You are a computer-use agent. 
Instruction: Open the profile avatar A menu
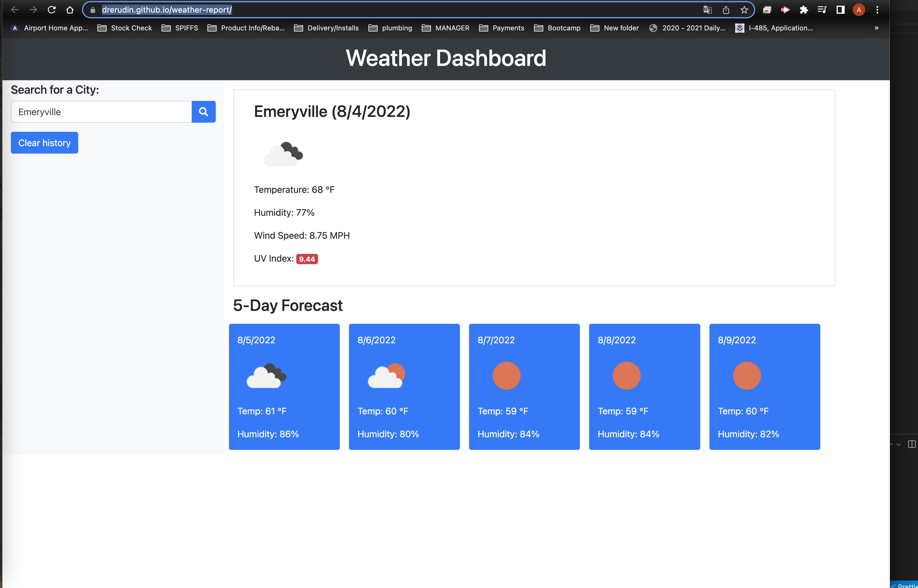(859, 10)
